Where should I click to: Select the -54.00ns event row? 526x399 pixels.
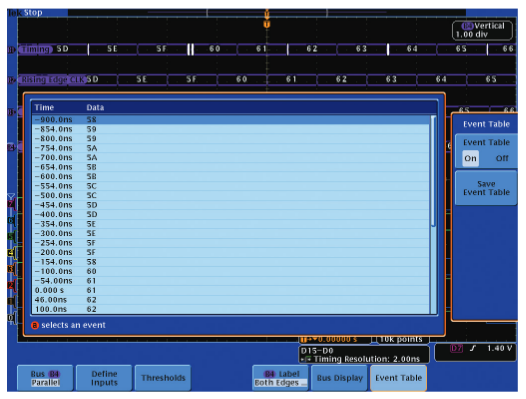231,281
